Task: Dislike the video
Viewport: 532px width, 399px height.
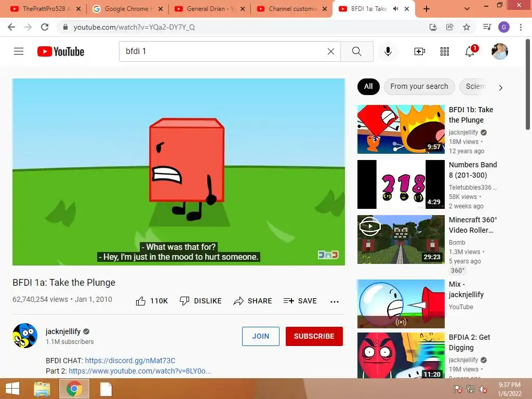Action: pos(201,301)
